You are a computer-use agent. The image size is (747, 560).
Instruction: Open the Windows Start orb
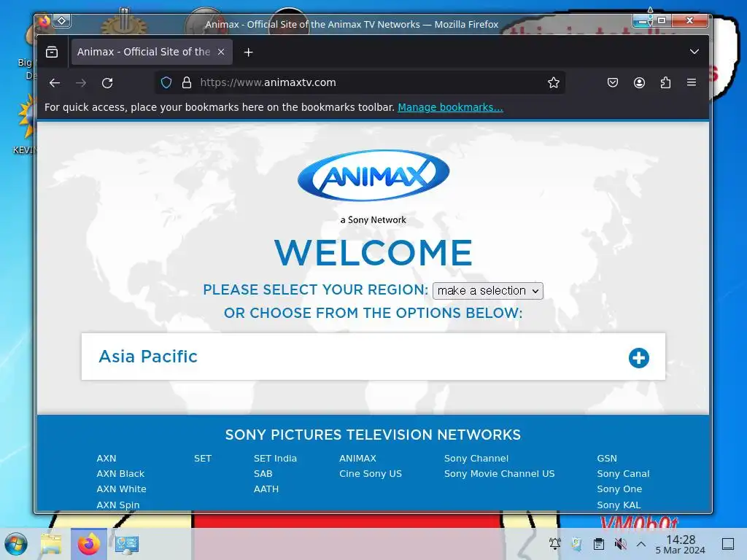(16, 544)
